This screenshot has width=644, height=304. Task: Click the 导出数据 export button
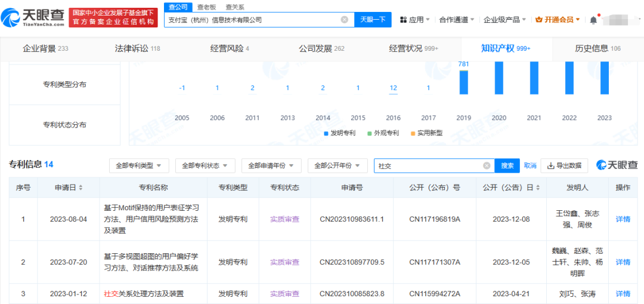click(564, 166)
